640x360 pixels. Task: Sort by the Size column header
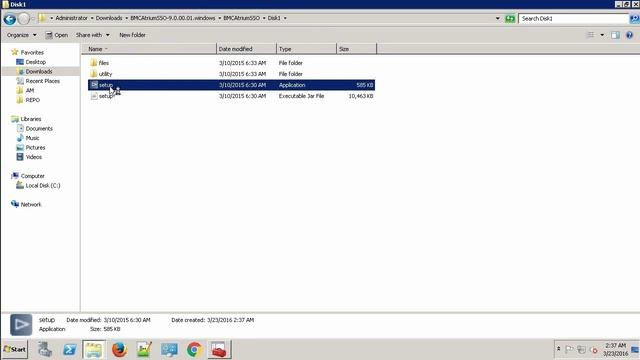(x=356, y=49)
